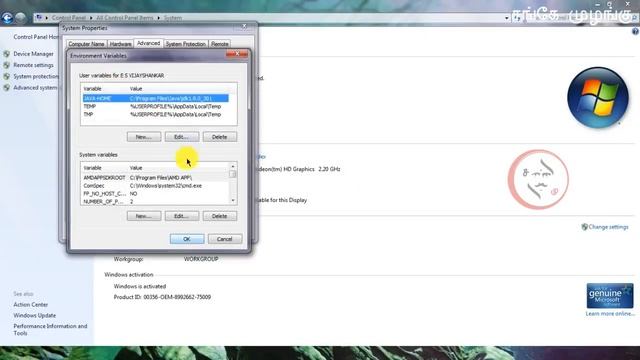Screen dimensions: 640x360
Task: Click All Control Panel Items breadcrumb
Action: coord(124,18)
